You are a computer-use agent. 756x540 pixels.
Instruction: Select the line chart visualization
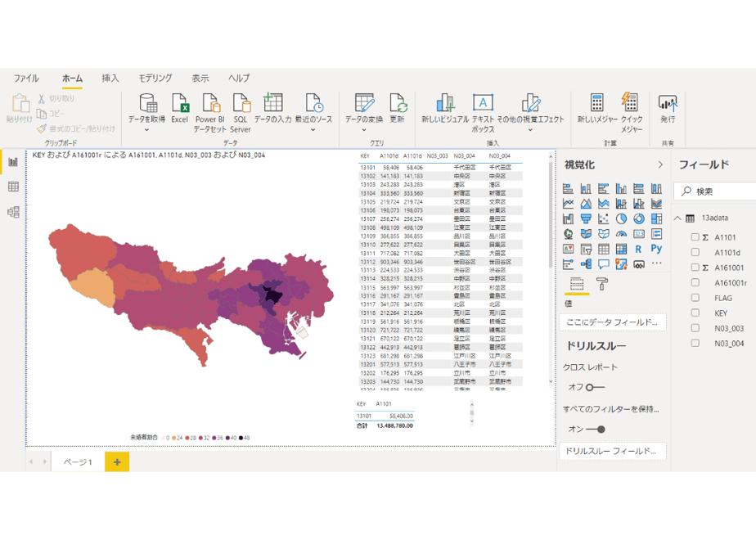tap(569, 204)
